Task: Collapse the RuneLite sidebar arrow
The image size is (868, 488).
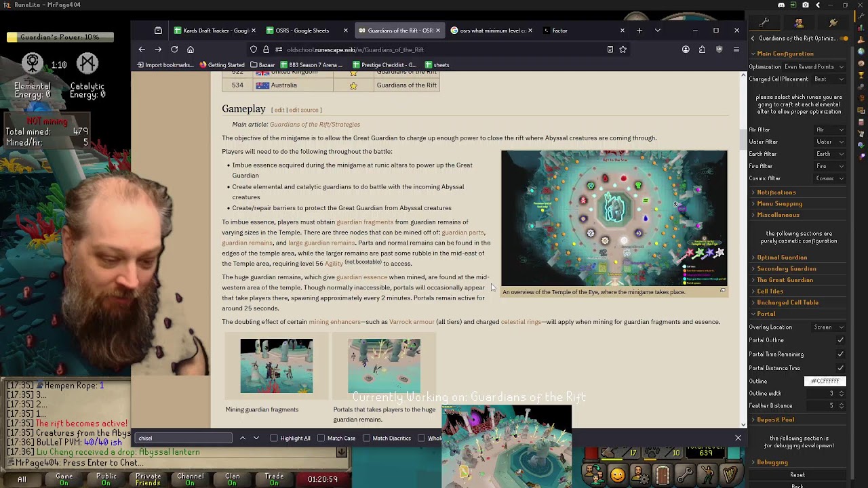Action: tap(818, 5)
